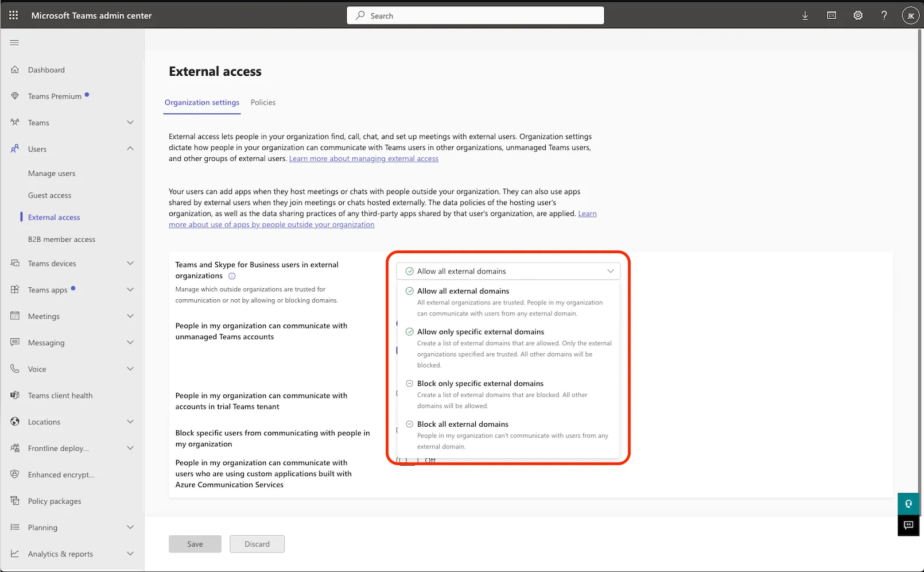
Task: Open External access in sidebar
Action: [54, 217]
